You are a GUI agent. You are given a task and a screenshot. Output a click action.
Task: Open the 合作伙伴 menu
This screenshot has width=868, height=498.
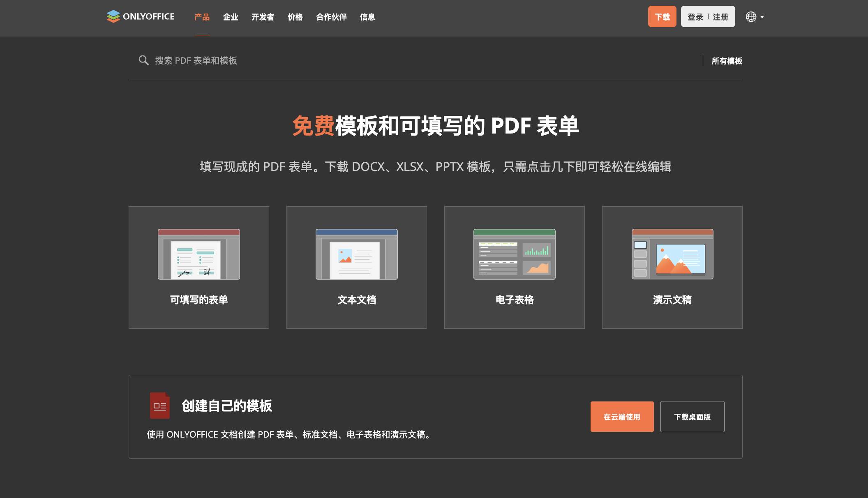[331, 17]
